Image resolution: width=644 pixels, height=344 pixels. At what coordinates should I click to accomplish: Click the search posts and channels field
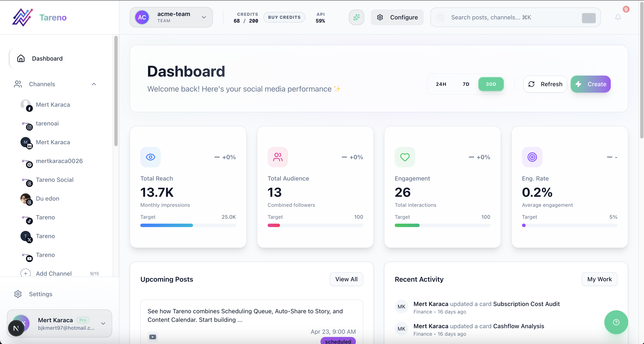point(515,17)
